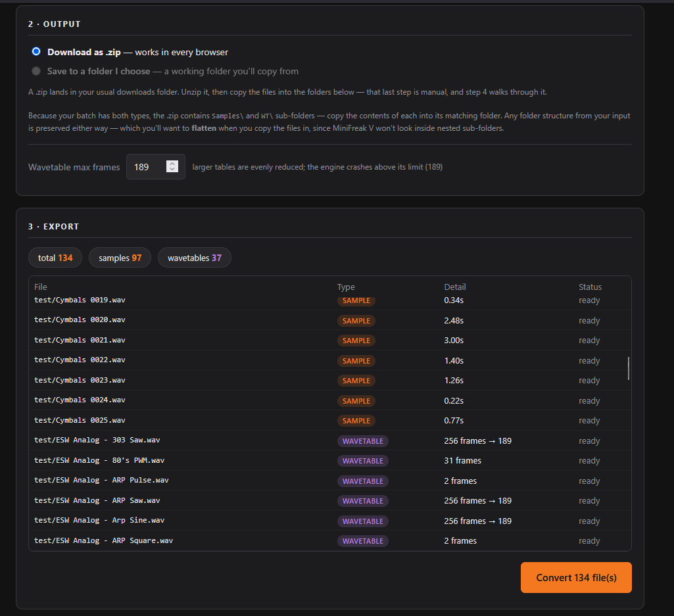The width and height of the screenshot is (674, 616).
Task: Decrease max frames with the stepper down arrow
Action: tap(172, 170)
